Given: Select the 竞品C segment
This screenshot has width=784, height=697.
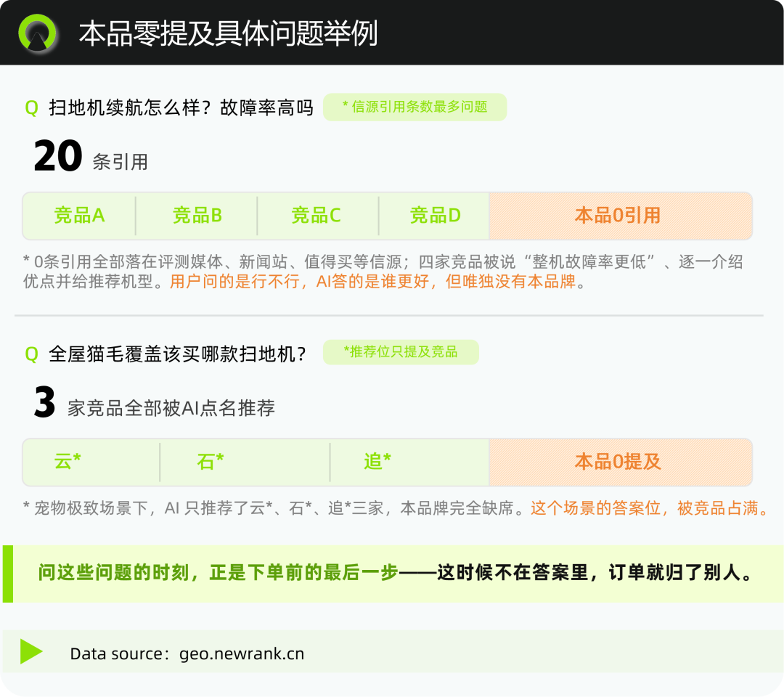Looking at the screenshot, I should click(x=317, y=216).
